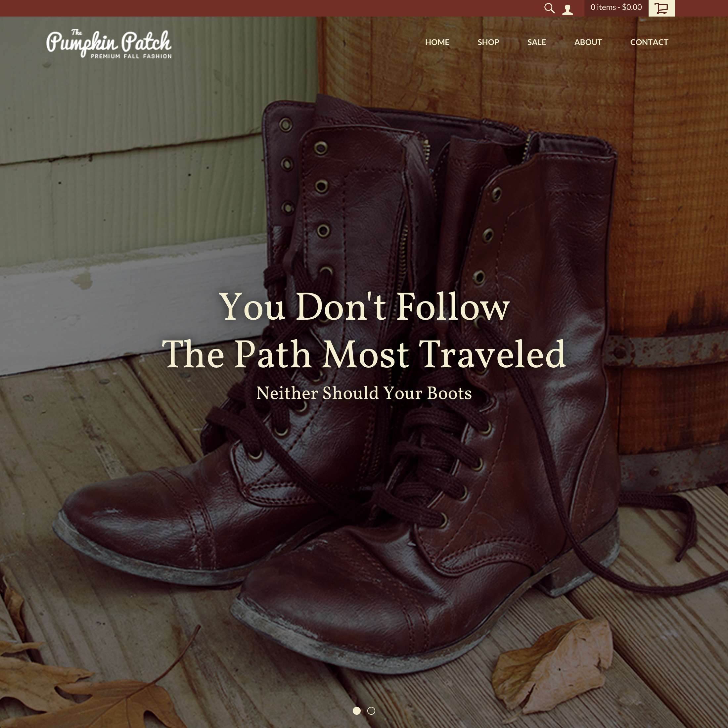Select the first filled slide indicator dot
Screen dimensions: 728x728
(356, 711)
